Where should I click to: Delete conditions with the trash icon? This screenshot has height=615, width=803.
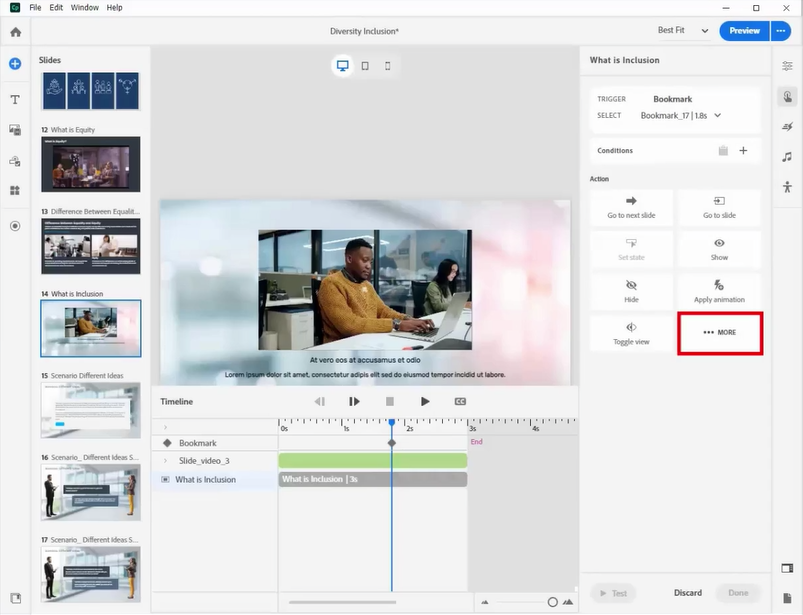click(x=723, y=151)
